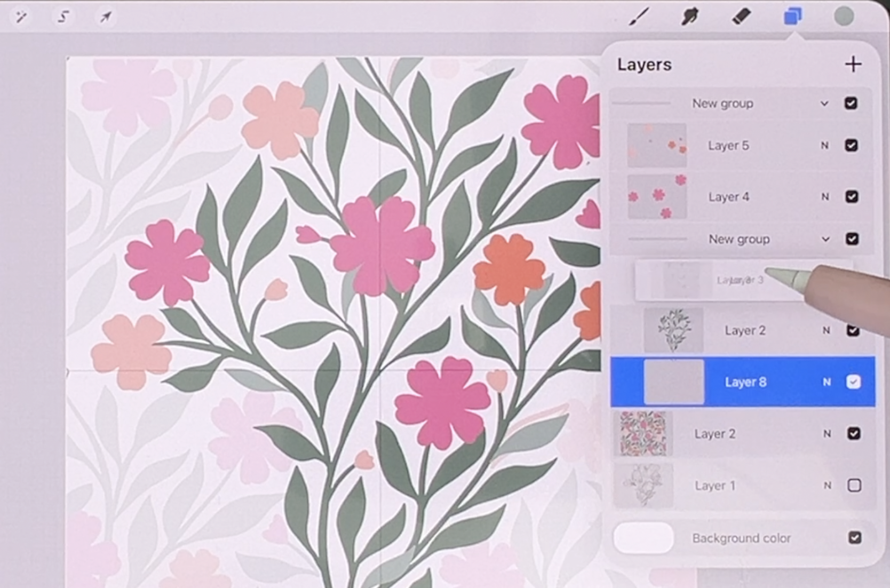Open the color picker circle
This screenshot has height=588, width=890.
[x=844, y=16]
